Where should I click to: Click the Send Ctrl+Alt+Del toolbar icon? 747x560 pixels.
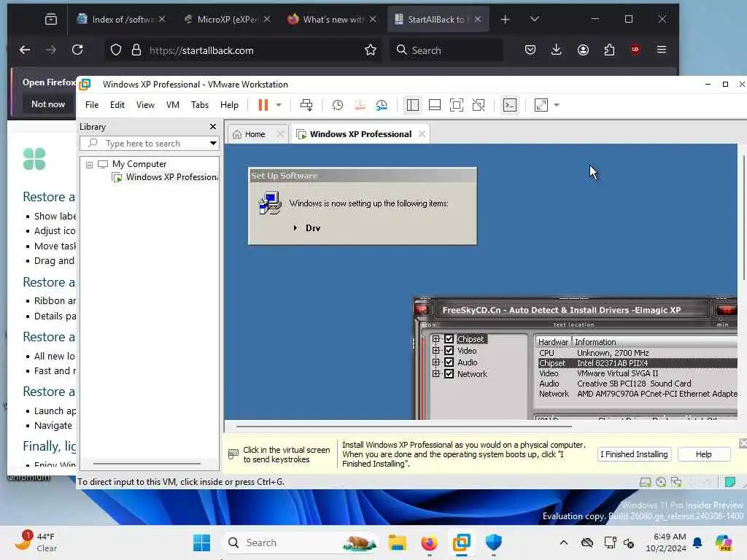pyautogui.click(x=306, y=105)
